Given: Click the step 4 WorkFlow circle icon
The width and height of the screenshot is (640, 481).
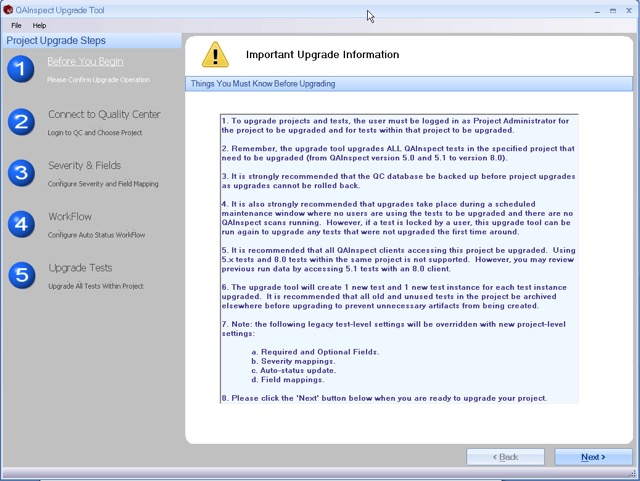Looking at the screenshot, I should 21,224.
